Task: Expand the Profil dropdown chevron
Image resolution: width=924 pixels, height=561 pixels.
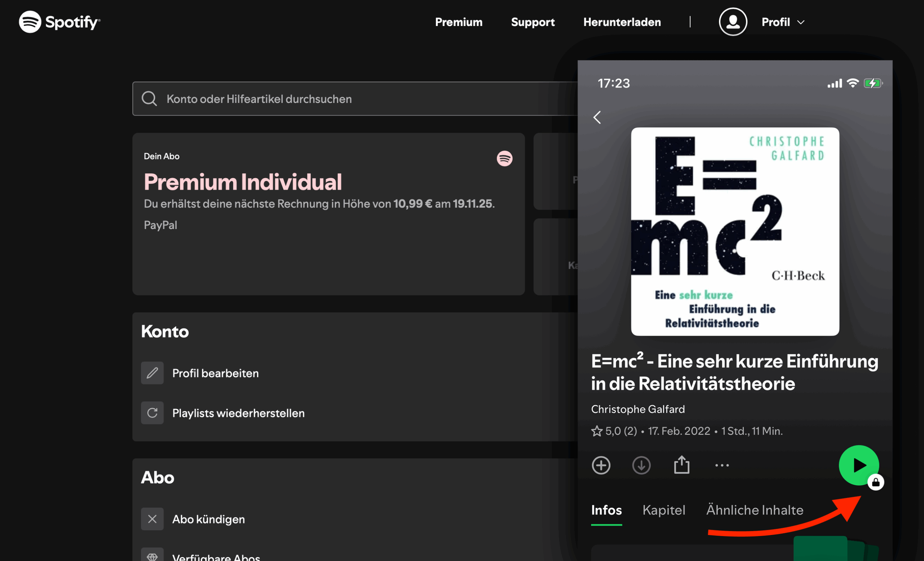Action: pos(801,22)
